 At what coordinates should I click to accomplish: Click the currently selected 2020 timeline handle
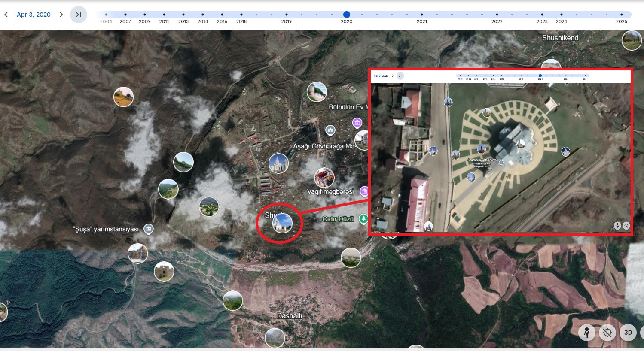click(x=347, y=15)
